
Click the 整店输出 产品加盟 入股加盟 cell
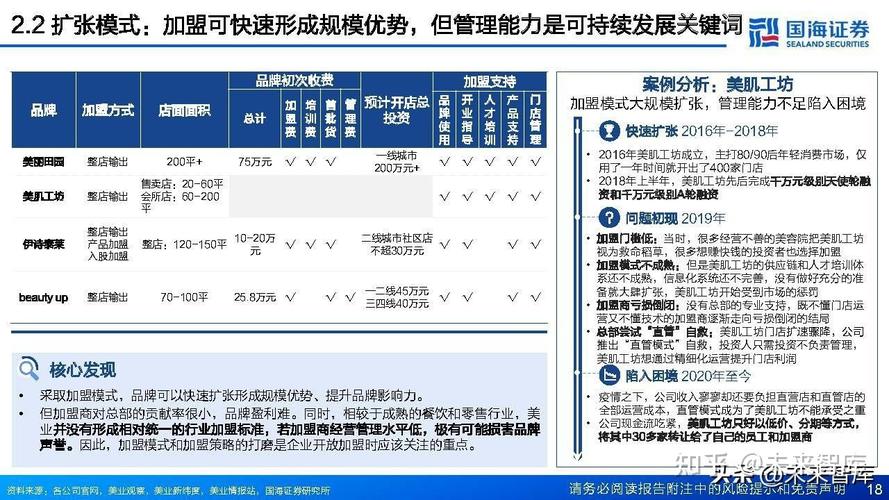(x=108, y=244)
